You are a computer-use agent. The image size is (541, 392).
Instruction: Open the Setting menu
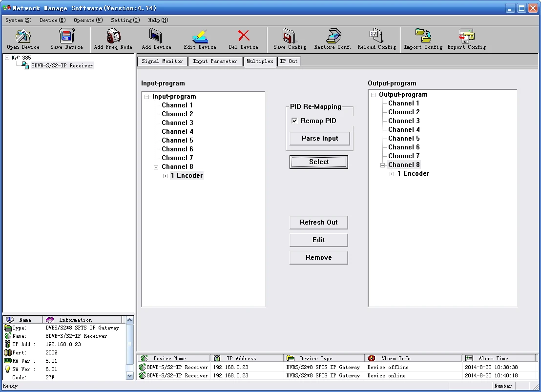click(125, 20)
